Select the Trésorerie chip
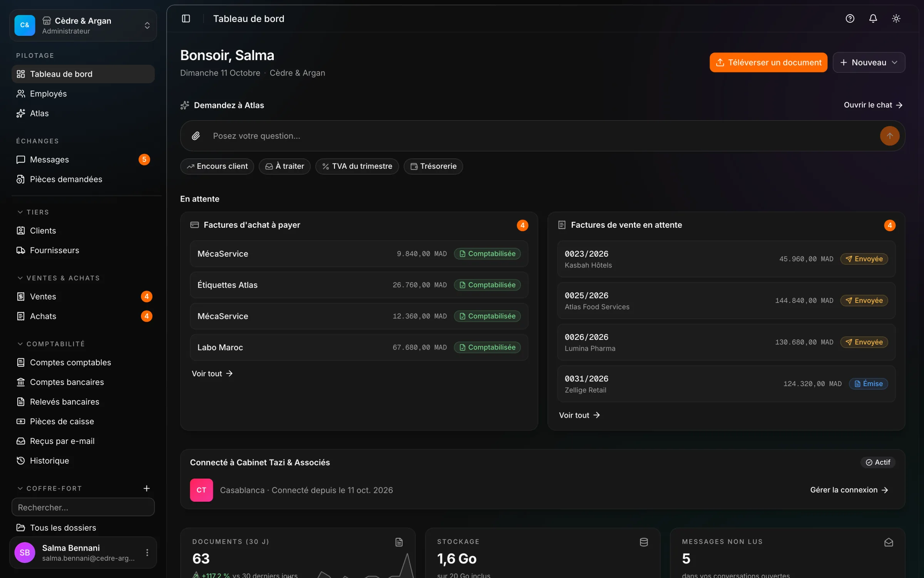The width and height of the screenshot is (924, 578). [x=433, y=166]
